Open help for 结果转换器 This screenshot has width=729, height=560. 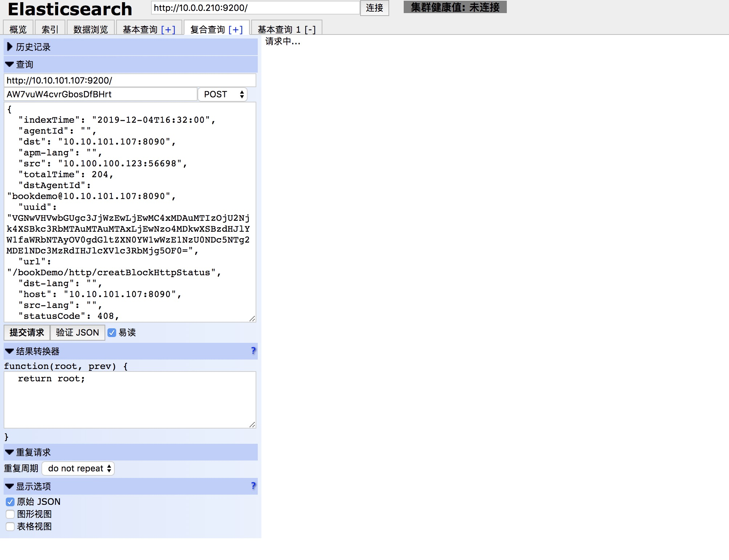coord(253,350)
